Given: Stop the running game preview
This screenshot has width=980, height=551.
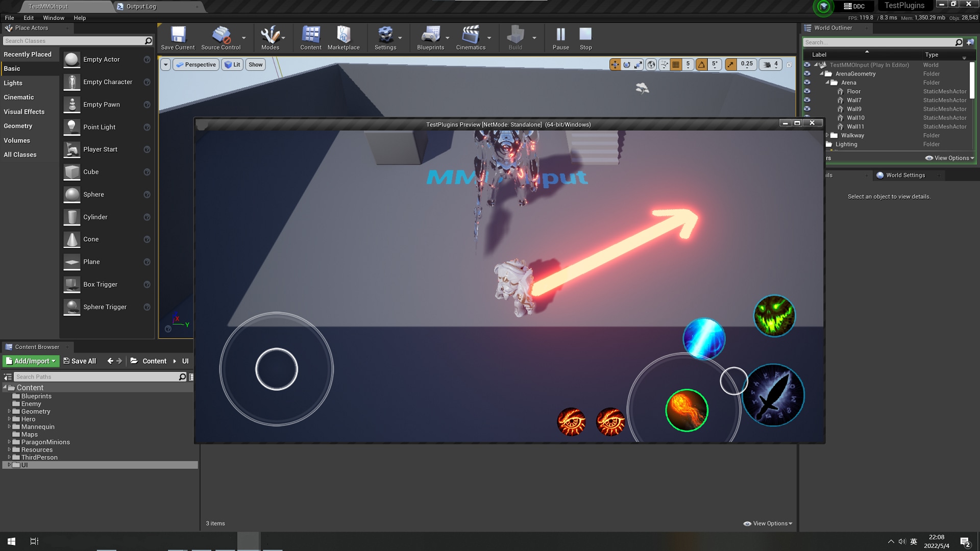Looking at the screenshot, I should click(585, 37).
